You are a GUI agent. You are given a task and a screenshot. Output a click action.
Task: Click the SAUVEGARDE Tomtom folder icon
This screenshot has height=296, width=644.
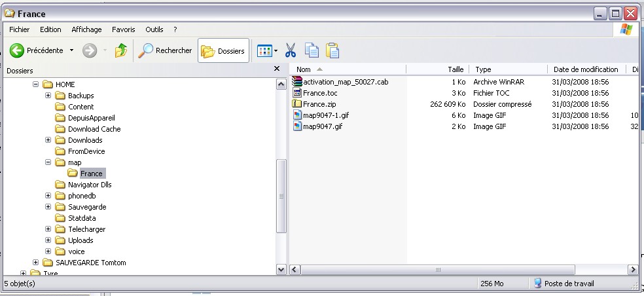(48, 263)
